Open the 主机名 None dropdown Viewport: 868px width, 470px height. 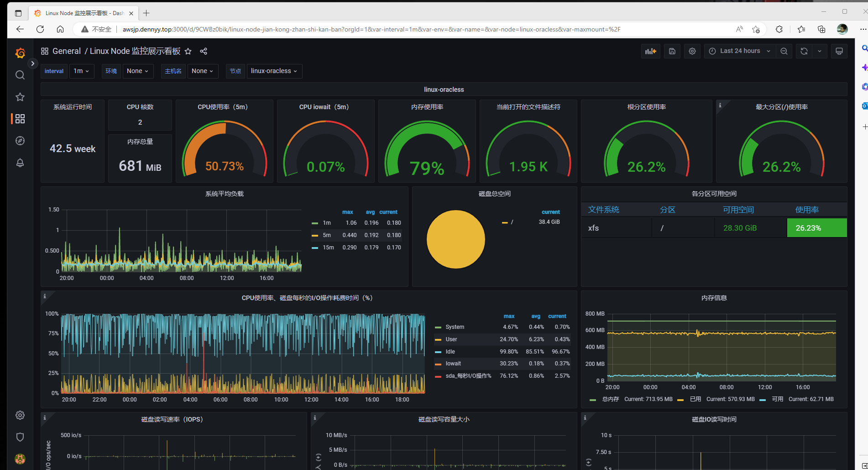(203, 71)
